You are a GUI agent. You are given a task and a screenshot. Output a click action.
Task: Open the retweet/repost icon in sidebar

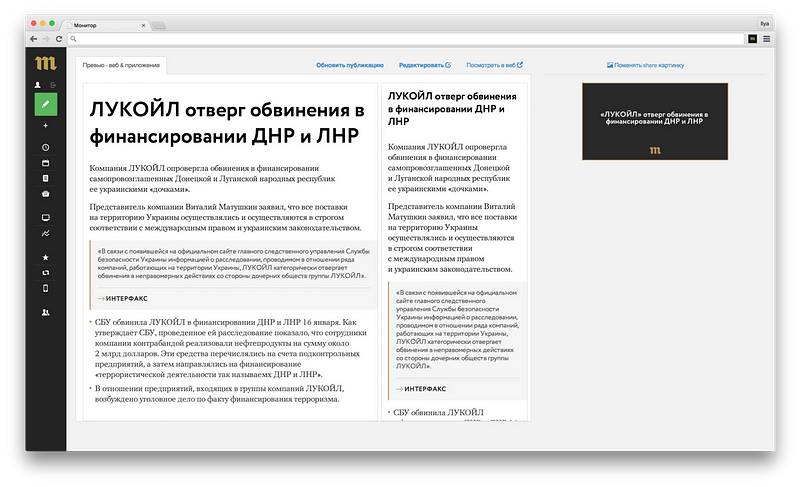tap(45, 273)
